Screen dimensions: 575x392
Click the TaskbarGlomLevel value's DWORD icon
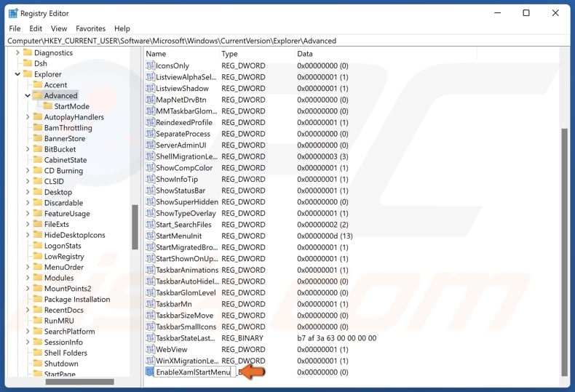coord(150,292)
